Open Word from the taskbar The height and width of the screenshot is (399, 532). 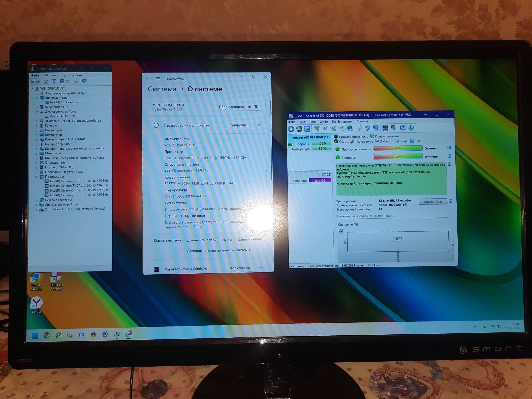point(82,334)
